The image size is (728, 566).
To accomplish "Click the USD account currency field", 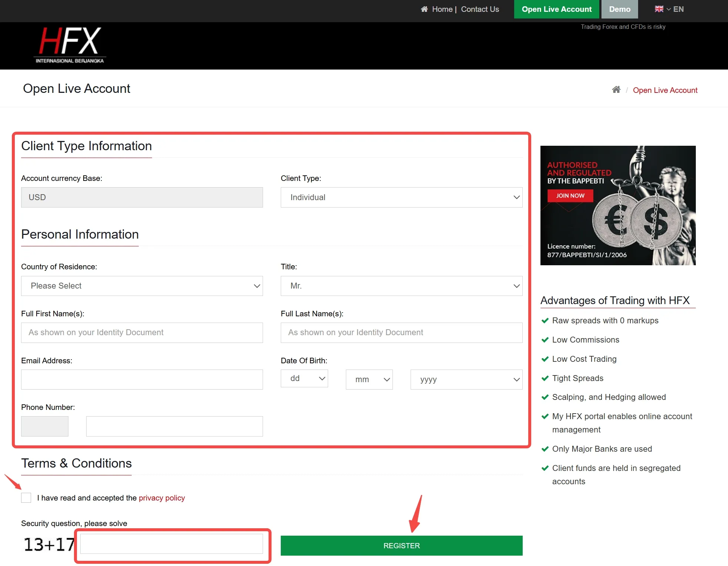I will pos(142,197).
